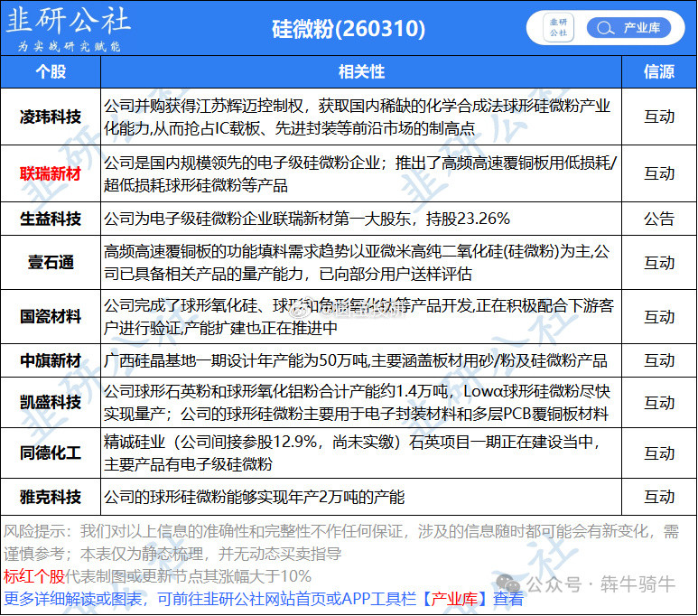Viewport: 698px width, 616px height.
Task: Click 互动 source in 同德化工 row
Action: [659, 453]
